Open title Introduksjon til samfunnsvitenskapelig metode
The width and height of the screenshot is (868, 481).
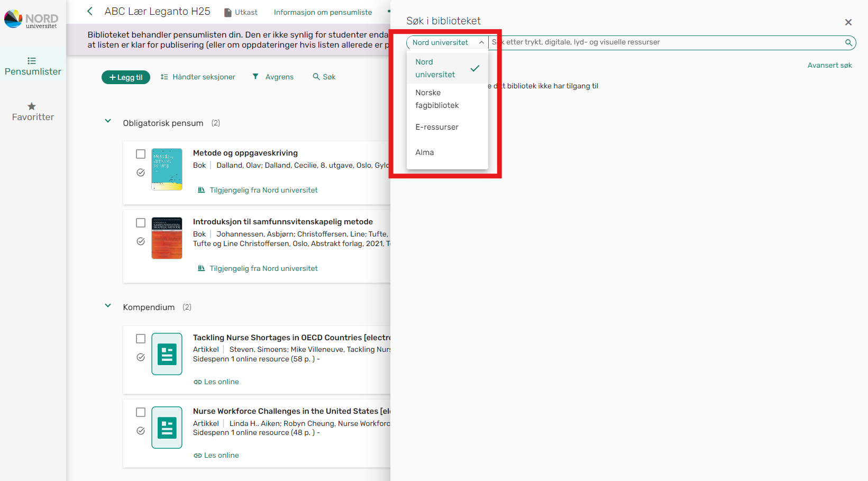(x=283, y=222)
